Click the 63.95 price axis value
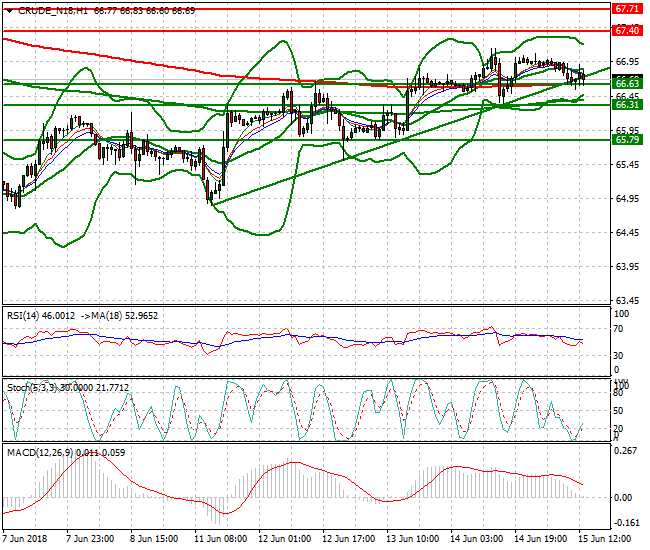The image size is (650, 550). pos(627,267)
